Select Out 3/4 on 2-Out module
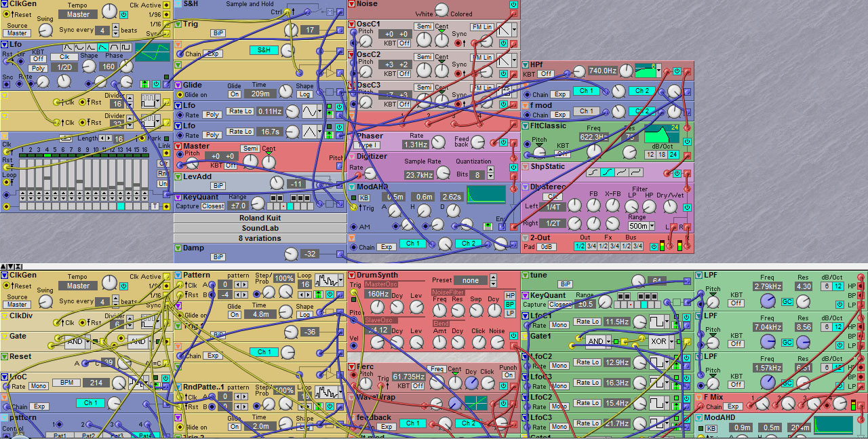This screenshot has width=868, height=439. 592,246
